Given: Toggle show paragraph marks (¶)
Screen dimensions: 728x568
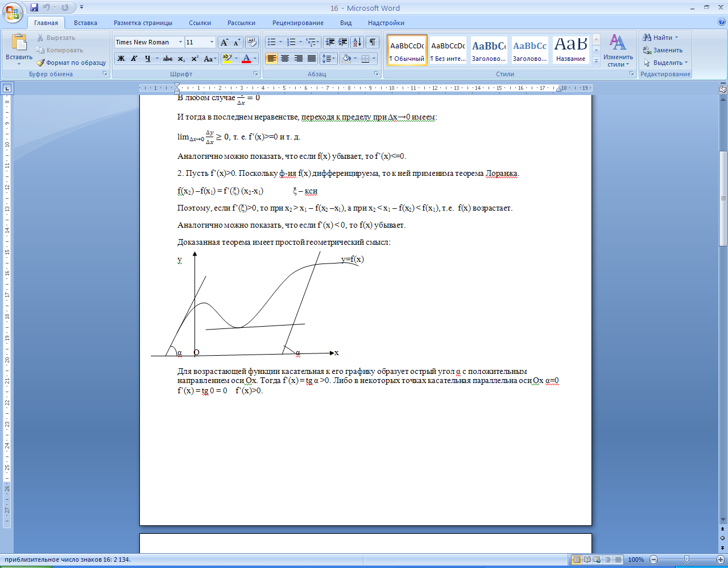Looking at the screenshot, I should 373,42.
